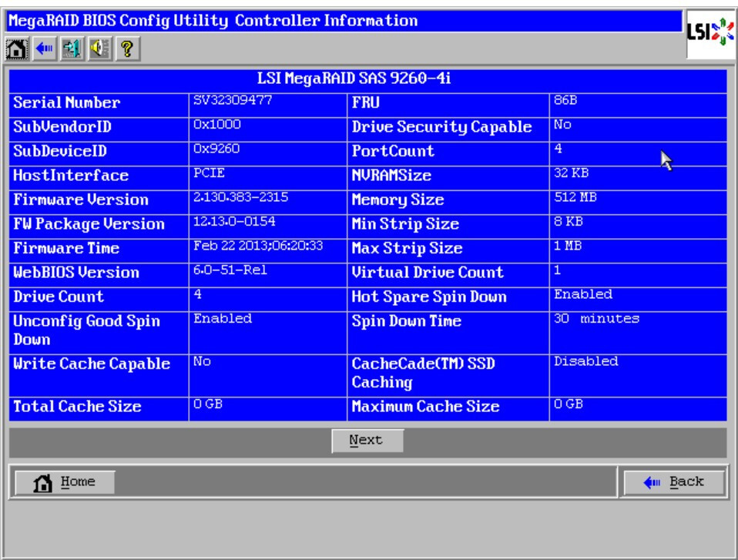Select firmware version 2.130.383-2315
This screenshot has height=560, width=738.
(x=240, y=198)
